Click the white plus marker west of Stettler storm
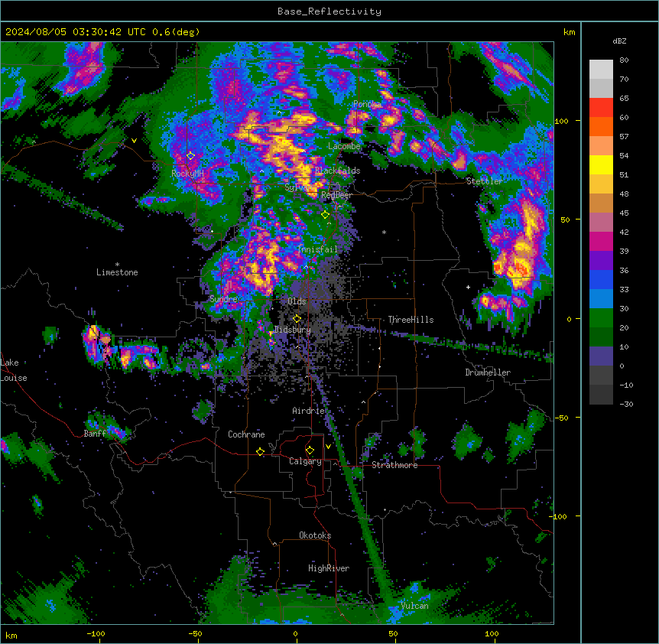The image size is (659, 644). pyautogui.click(x=468, y=287)
